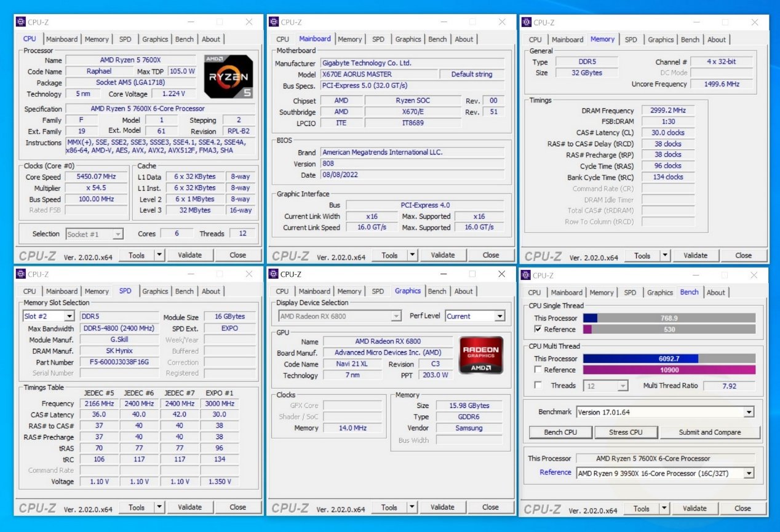Viewport: 780px width, 532px height.
Task: Click the Close button in the Graphics-tab window
Action: [x=490, y=507]
